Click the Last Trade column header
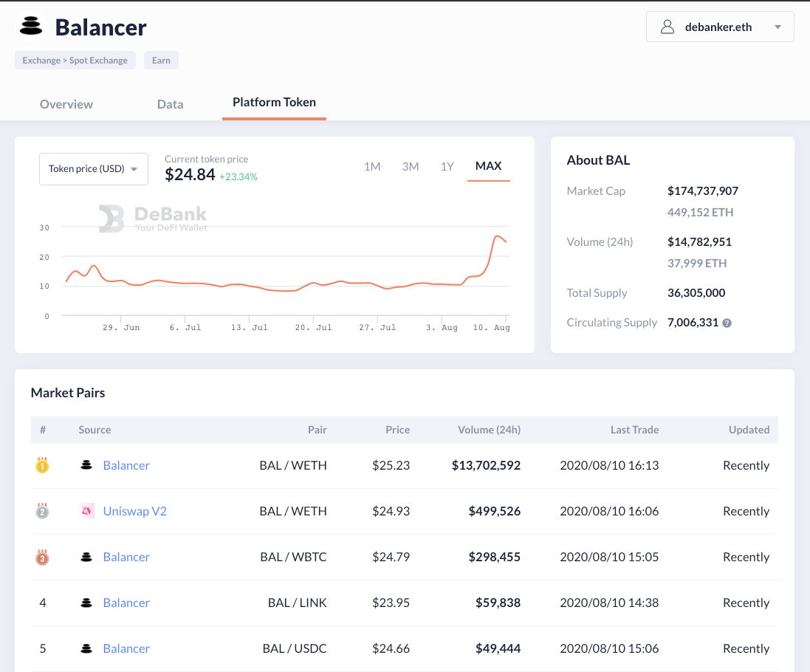810x672 pixels. [634, 430]
